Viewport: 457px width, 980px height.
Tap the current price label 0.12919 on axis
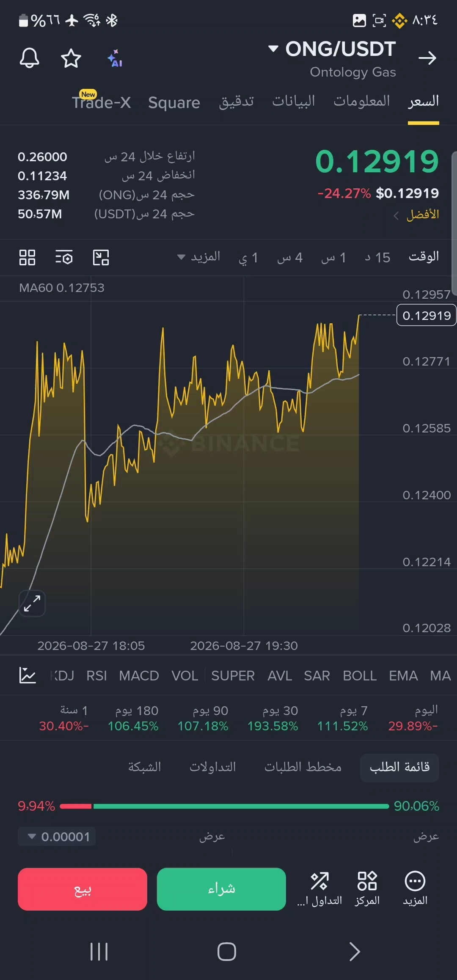click(x=426, y=315)
